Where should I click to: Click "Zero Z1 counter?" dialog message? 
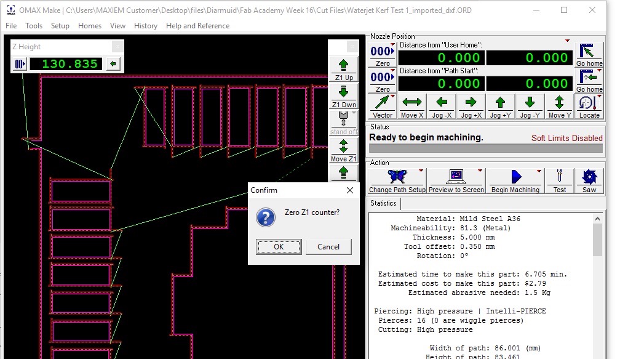(x=312, y=212)
